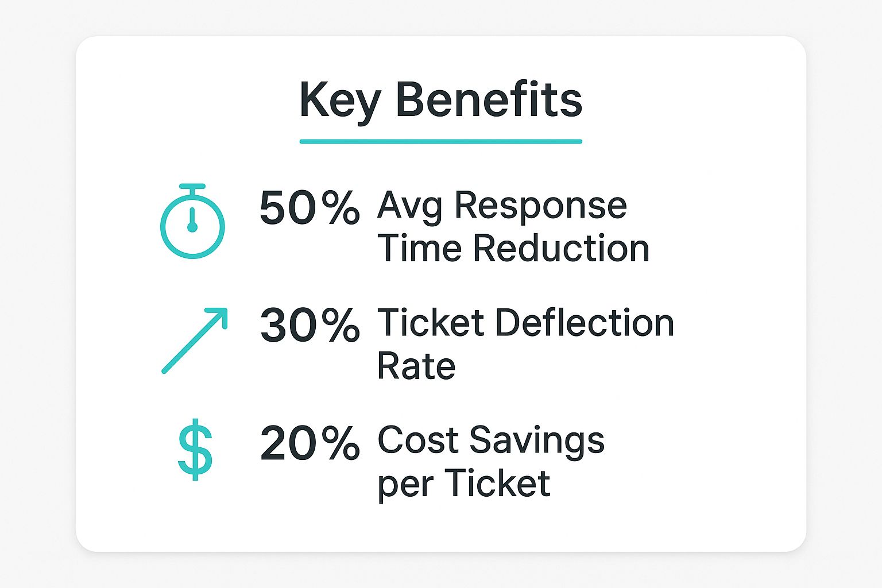The width and height of the screenshot is (882, 588).
Task: Click the diagonal upward arrow icon
Action: tap(195, 341)
